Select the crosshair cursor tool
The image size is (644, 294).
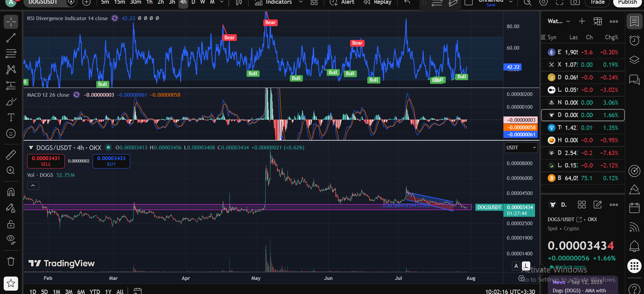(x=11, y=22)
